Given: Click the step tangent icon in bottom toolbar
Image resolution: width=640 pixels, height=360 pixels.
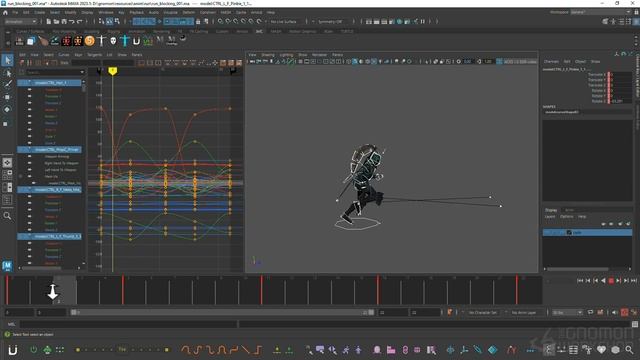Looking at the screenshot, I should pos(258,349).
